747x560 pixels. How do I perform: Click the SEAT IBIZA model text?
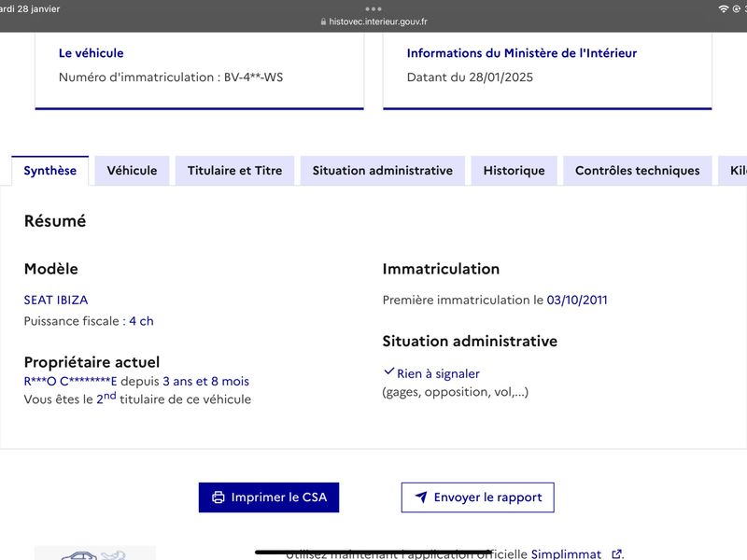(56, 300)
